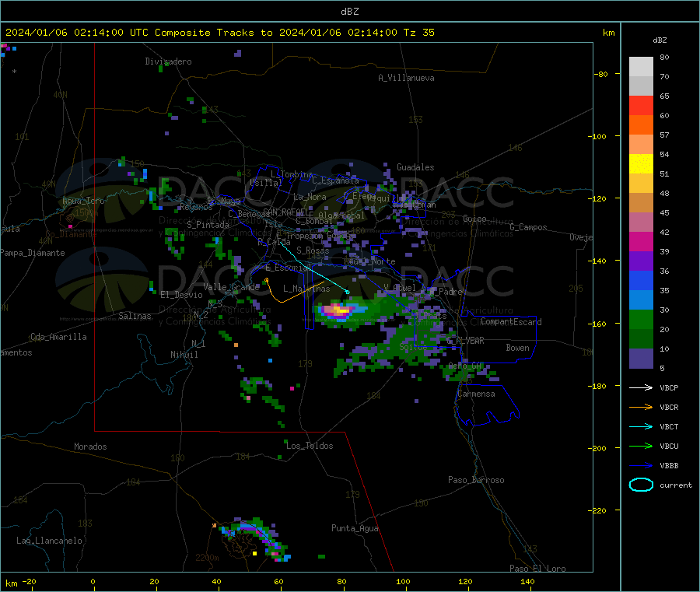The height and width of the screenshot is (592, 700).
Task: Select the red 60 dBZ color swatch
Action: click(x=641, y=105)
